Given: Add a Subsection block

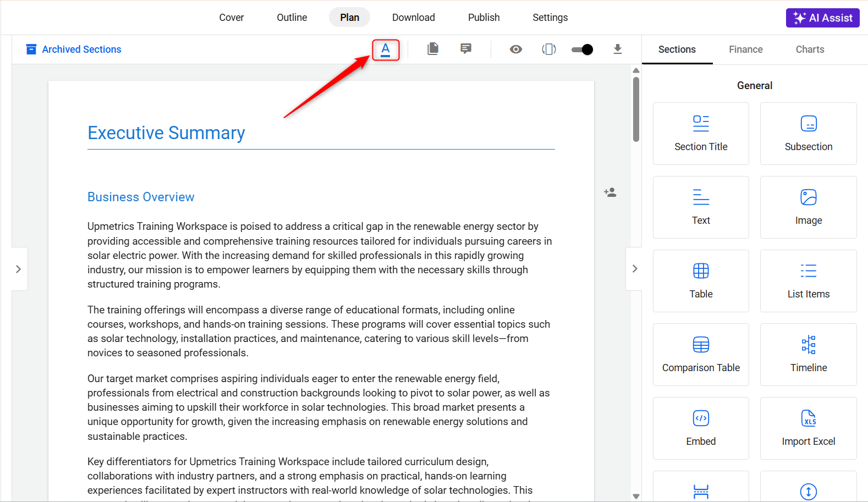Looking at the screenshot, I should click(x=809, y=134).
